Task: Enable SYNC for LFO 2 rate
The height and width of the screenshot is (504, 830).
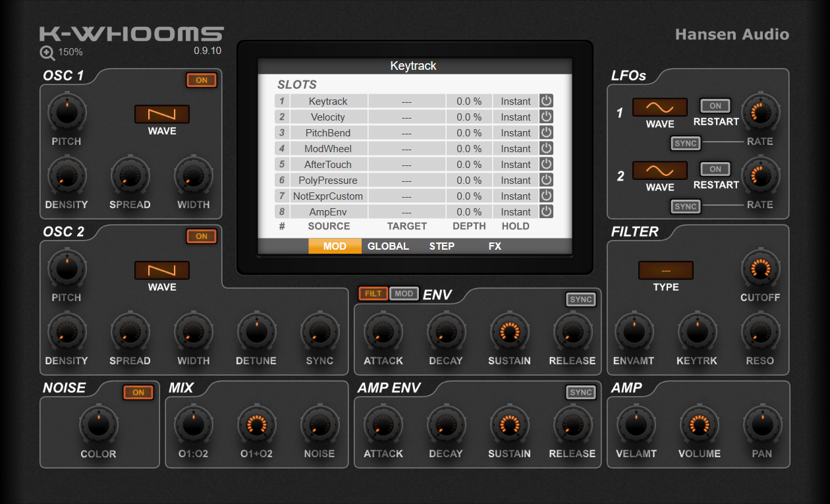Action: [686, 207]
